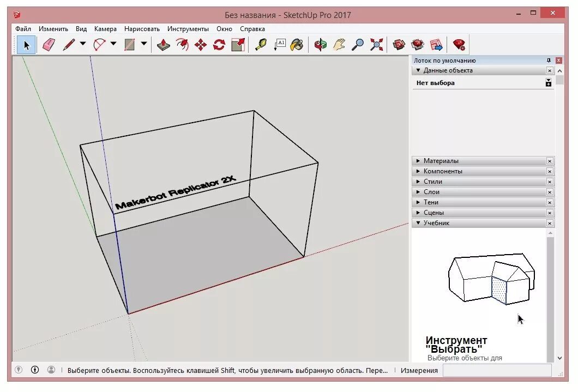Viewport: 578px width, 392px height.
Task: Open the Изменить menu
Action: [x=53, y=29]
